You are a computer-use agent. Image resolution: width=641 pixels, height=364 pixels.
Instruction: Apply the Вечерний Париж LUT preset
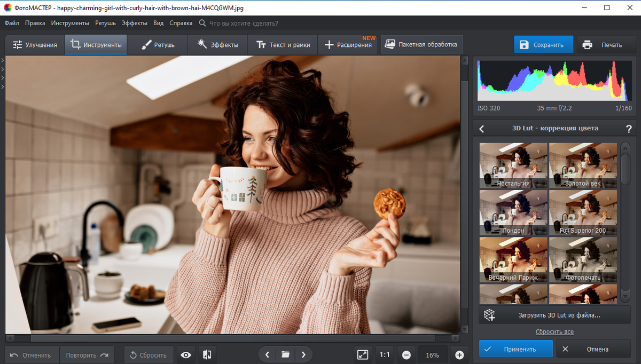click(x=513, y=259)
